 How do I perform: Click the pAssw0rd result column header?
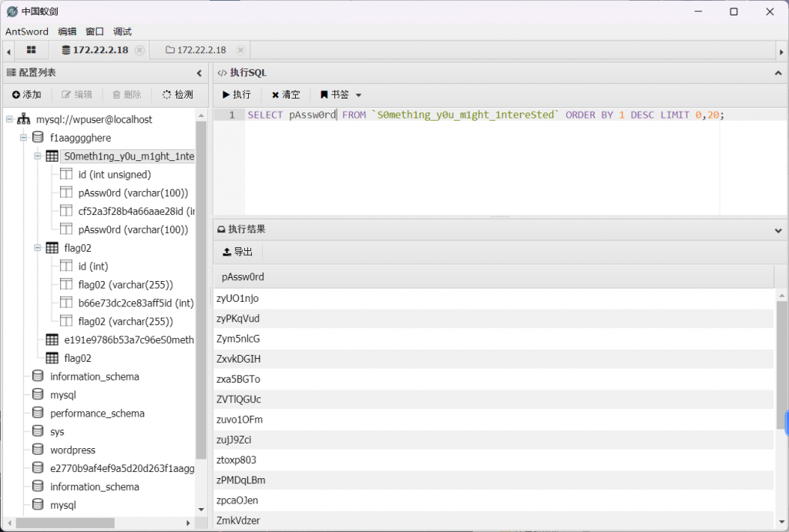[494, 277]
